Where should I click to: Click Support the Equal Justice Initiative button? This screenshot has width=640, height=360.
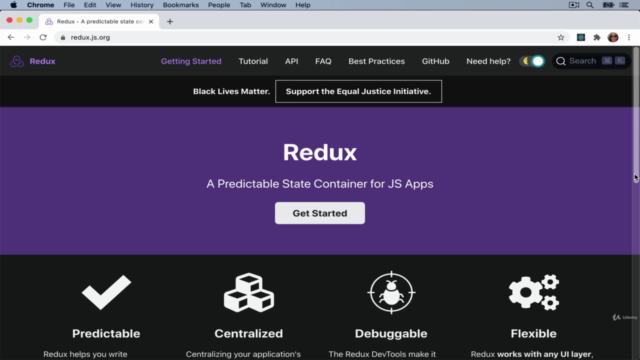coord(358,91)
